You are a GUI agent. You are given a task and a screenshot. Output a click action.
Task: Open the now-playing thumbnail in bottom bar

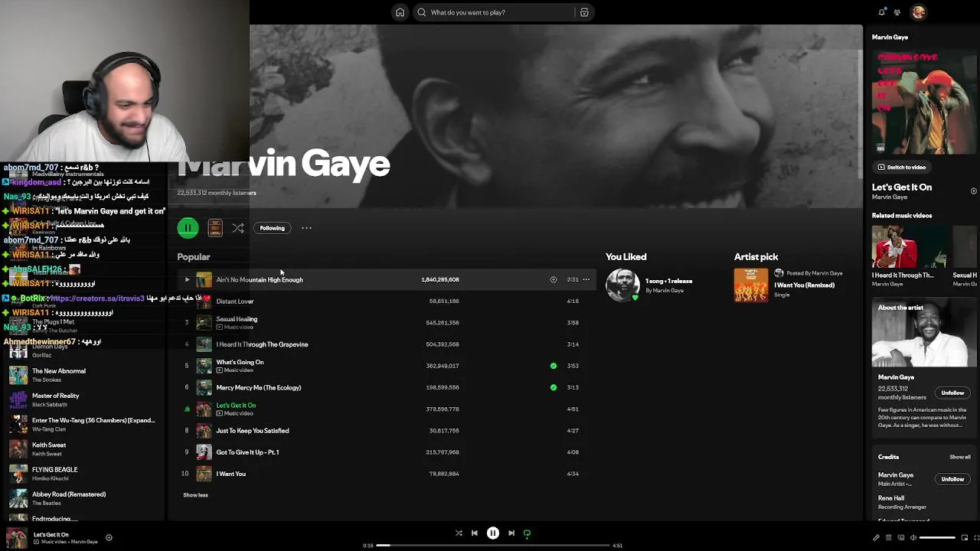18,538
